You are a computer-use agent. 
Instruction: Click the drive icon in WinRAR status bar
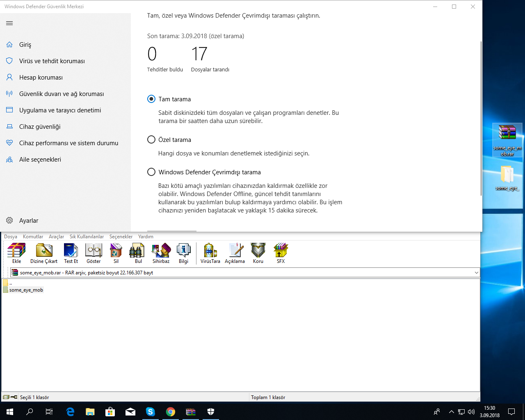pyautogui.click(x=6, y=397)
